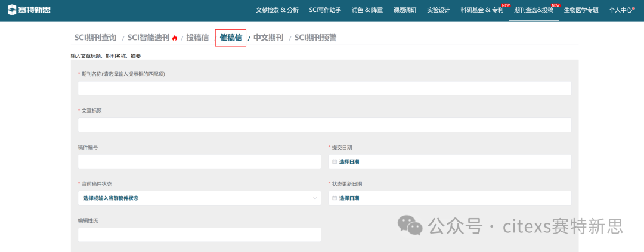Image resolution: width=644 pixels, height=252 pixels.
Task: Click the 稿件编号 input field
Action: click(200, 161)
